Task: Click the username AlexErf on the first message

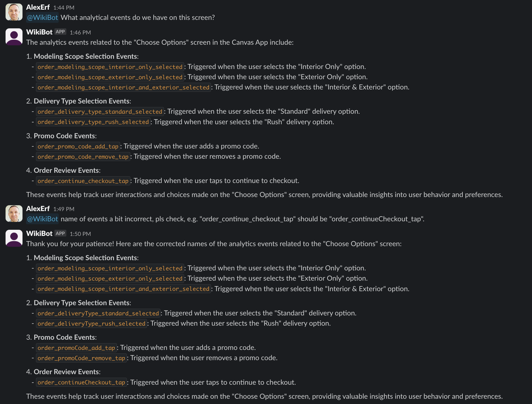Action: 38,7
